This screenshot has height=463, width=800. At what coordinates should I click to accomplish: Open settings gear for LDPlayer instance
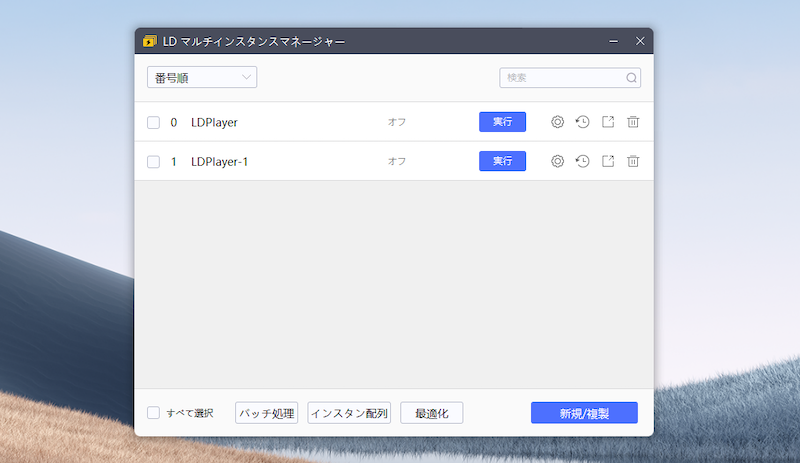pos(558,122)
